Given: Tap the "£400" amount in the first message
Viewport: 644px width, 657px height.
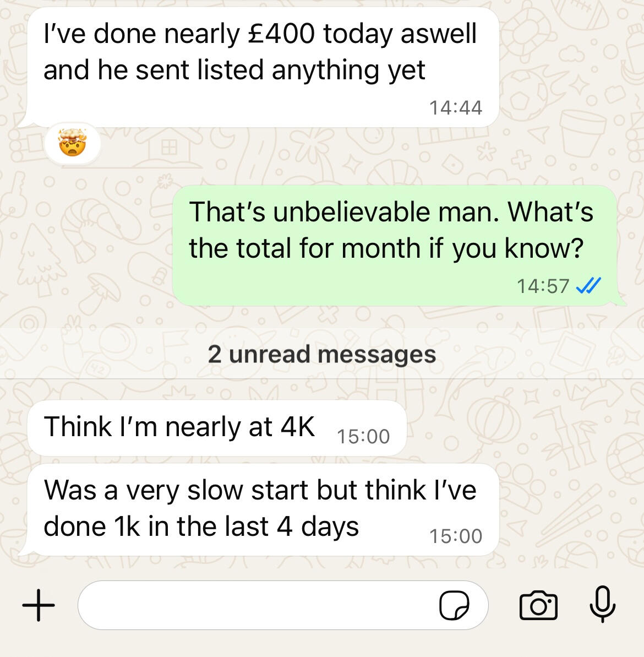Looking at the screenshot, I should [281, 33].
